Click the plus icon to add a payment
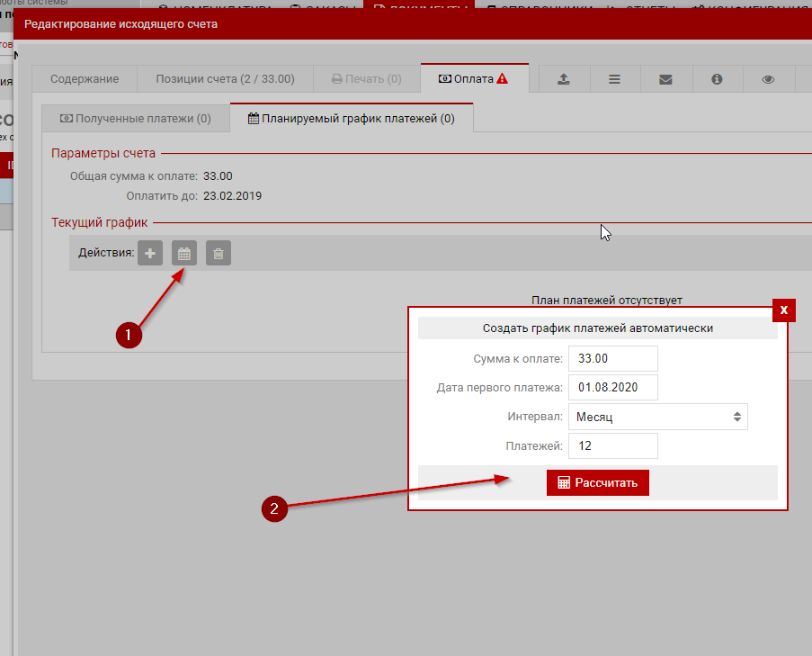The width and height of the screenshot is (812, 656). point(149,253)
